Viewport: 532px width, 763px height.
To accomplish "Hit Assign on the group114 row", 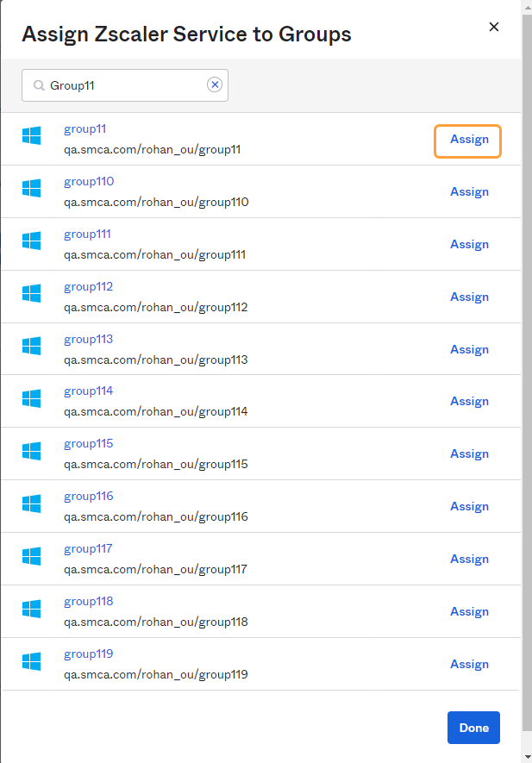I will click(469, 401).
